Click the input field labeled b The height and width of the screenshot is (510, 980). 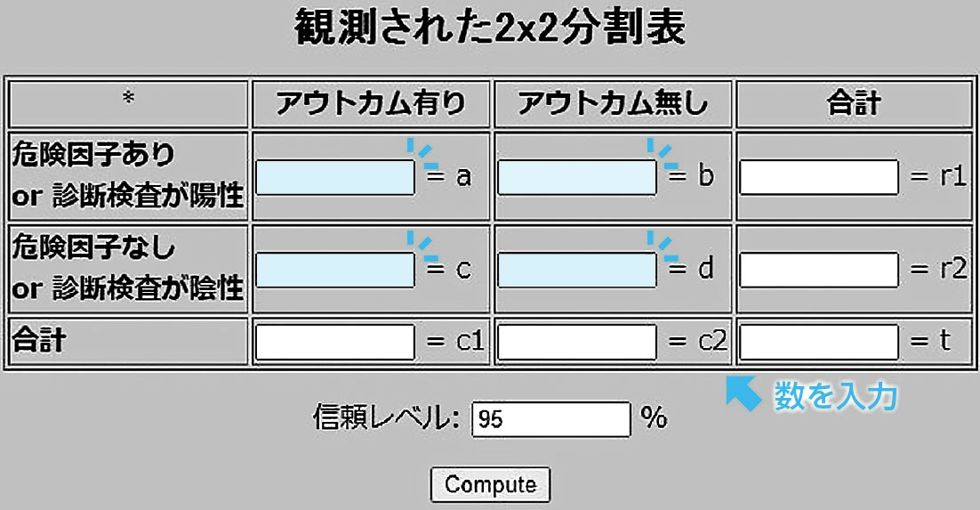pos(577,177)
